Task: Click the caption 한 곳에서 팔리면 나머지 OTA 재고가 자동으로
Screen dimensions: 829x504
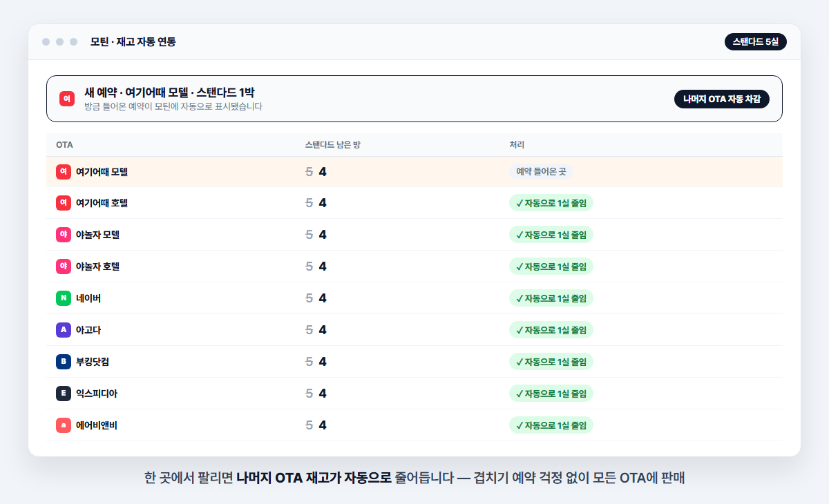Action: [x=268, y=478]
